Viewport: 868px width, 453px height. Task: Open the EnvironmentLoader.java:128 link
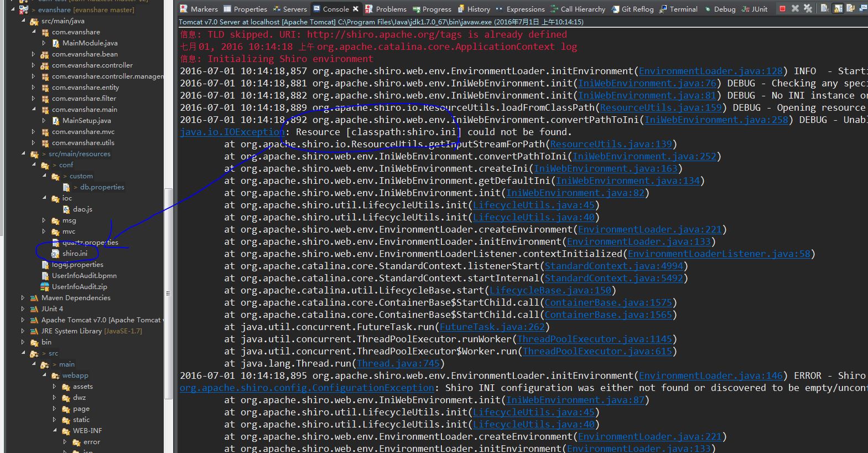click(x=711, y=71)
